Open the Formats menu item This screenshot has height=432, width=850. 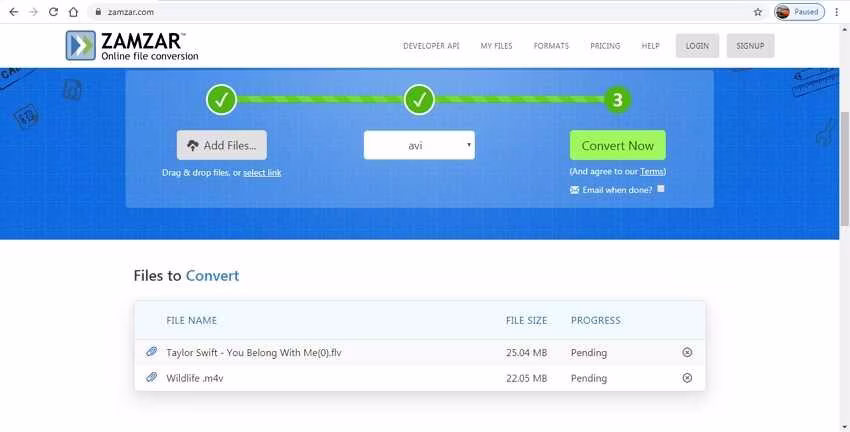pyautogui.click(x=551, y=46)
